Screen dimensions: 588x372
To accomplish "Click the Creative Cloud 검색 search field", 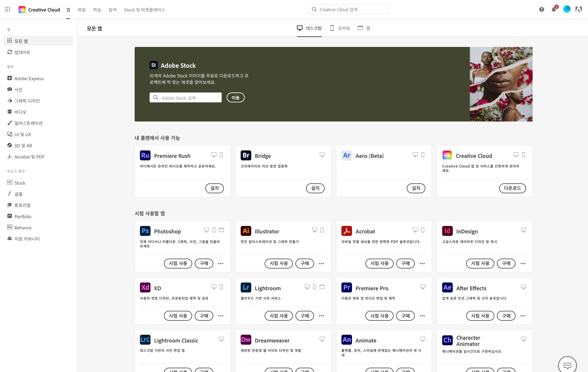I will point(348,9).
